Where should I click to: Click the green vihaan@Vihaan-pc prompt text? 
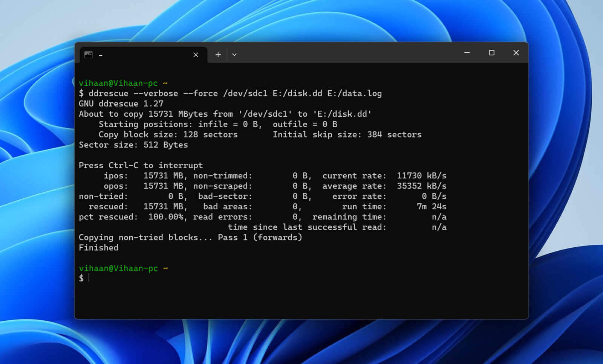point(119,83)
